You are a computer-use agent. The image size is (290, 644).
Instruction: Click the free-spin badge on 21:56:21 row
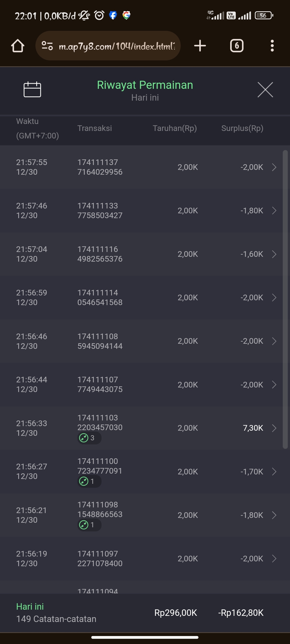89,525
